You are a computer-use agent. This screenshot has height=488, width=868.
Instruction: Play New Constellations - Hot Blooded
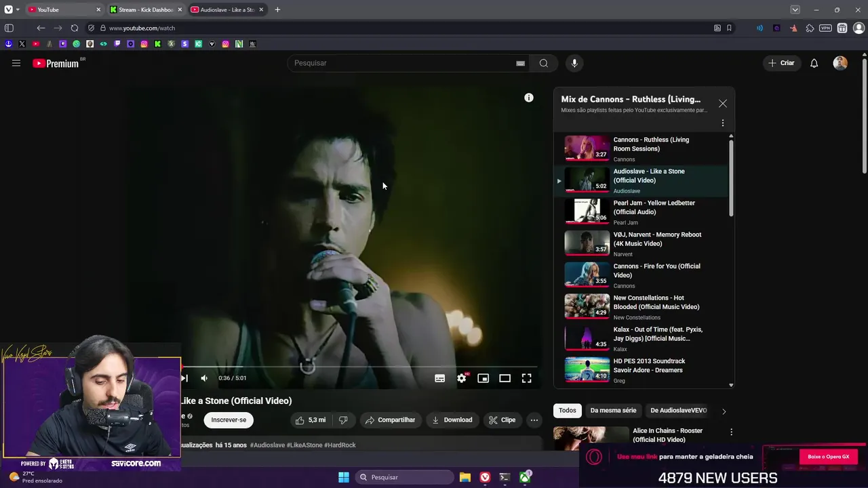click(x=642, y=307)
